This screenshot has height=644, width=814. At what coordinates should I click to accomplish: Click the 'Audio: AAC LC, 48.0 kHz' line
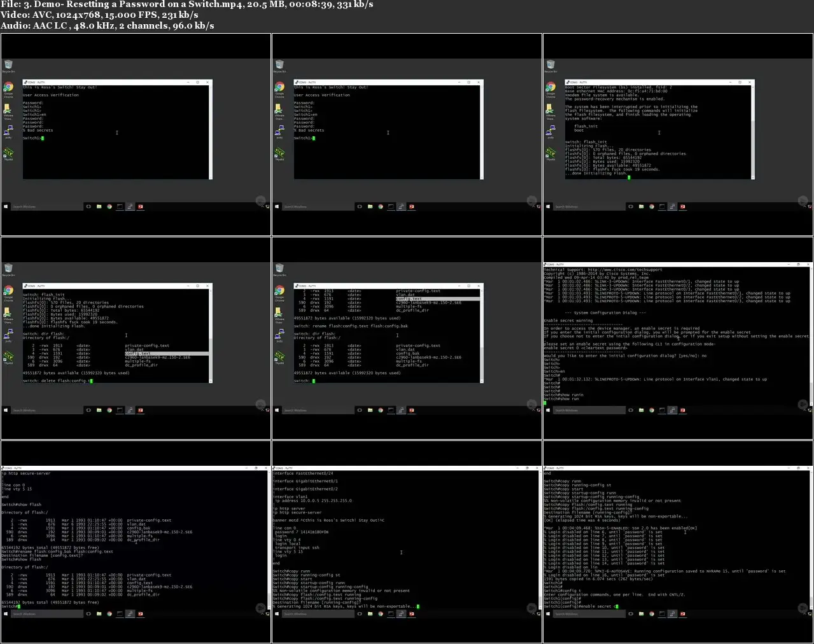107,25
